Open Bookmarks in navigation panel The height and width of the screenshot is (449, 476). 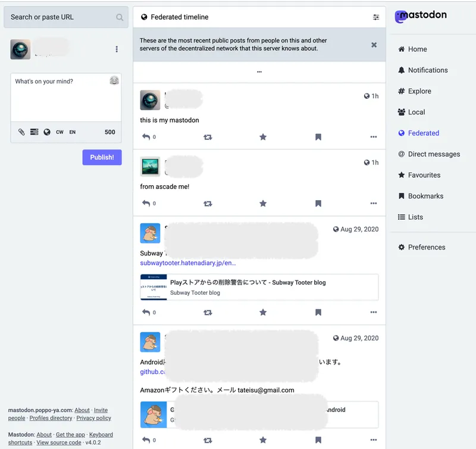(x=421, y=196)
